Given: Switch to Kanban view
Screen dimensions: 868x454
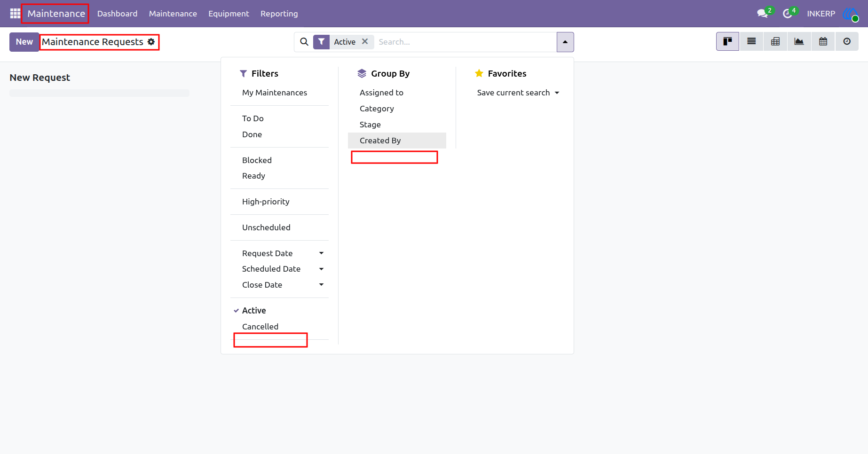Looking at the screenshot, I should (727, 41).
